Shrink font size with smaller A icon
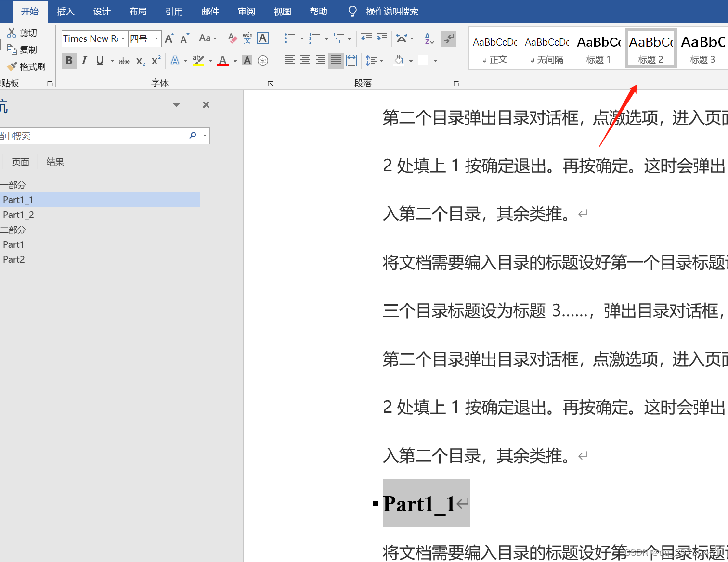The image size is (728, 562). [185, 38]
